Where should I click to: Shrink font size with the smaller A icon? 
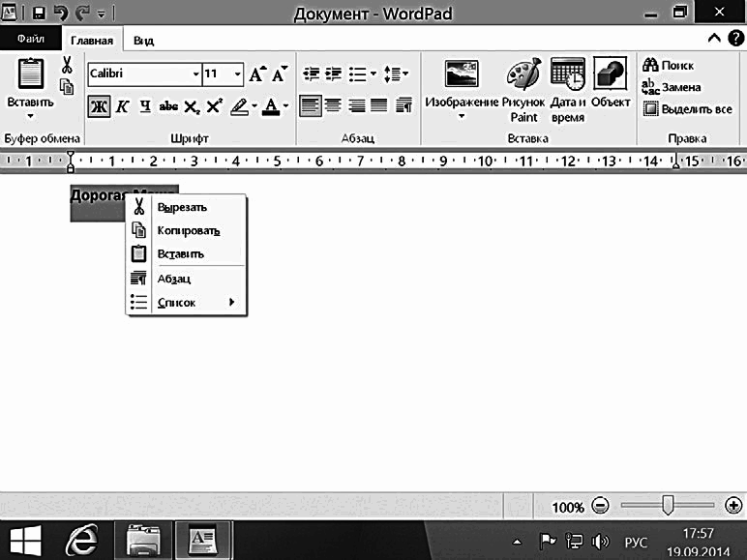280,74
